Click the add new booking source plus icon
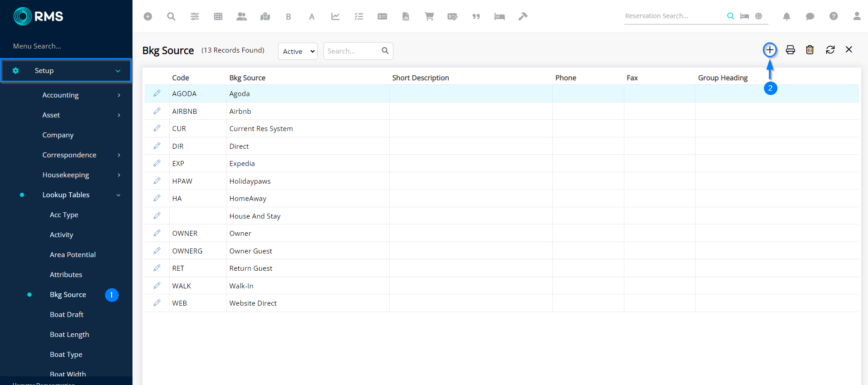 [770, 50]
